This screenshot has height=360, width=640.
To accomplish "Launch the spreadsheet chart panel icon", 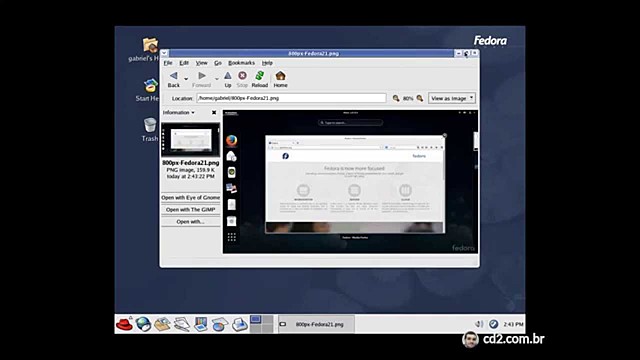I will pos(220,324).
